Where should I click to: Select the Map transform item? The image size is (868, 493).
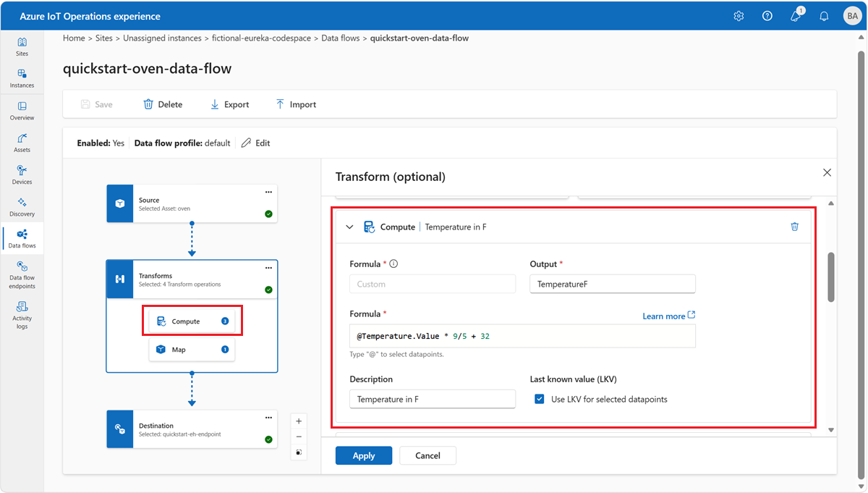(192, 350)
